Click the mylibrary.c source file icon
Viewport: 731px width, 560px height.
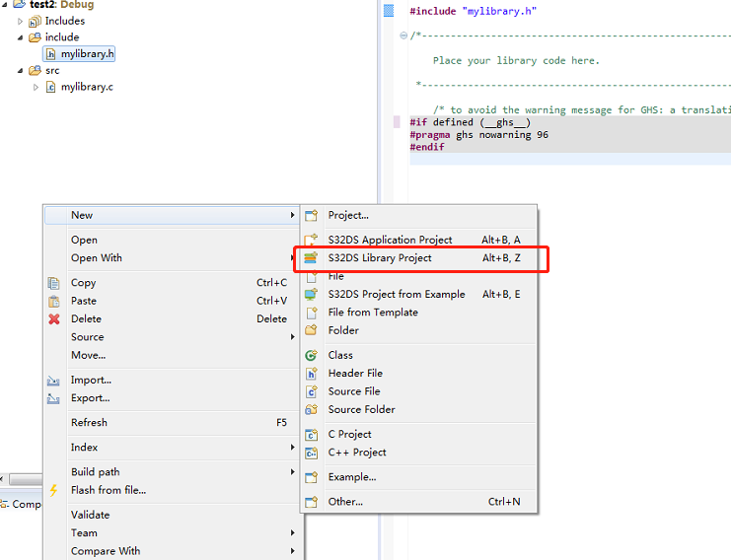pos(51,87)
